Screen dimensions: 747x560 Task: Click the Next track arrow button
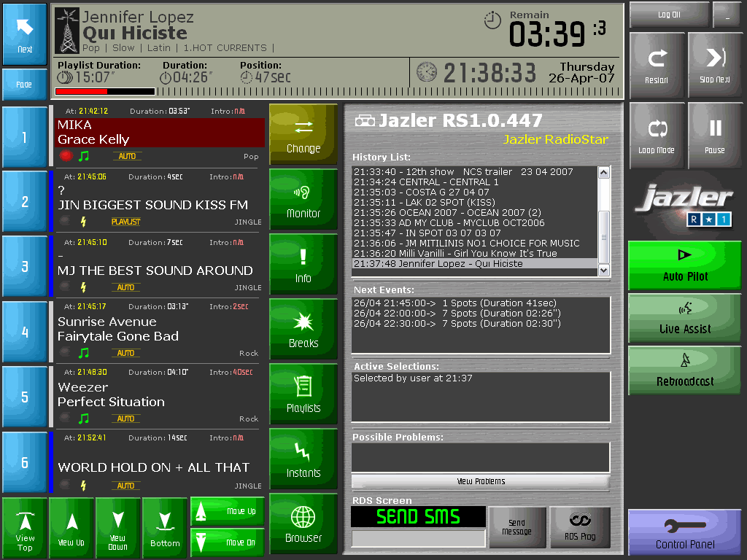(x=25, y=34)
